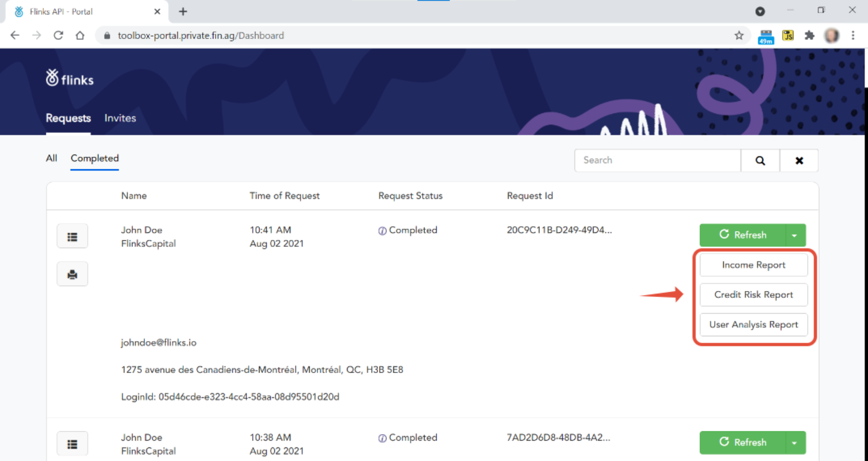Screen dimensions: 868x461
Task: Focus the Search input field
Action: point(657,160)
